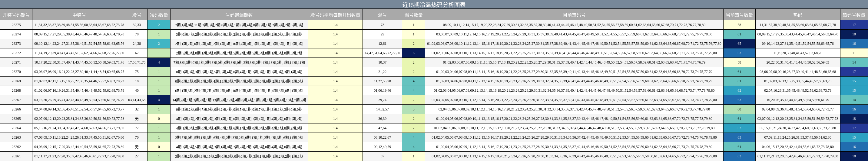Click issue number 26270
The height and width of the screenshot is (161, 868).
point(16,72)
